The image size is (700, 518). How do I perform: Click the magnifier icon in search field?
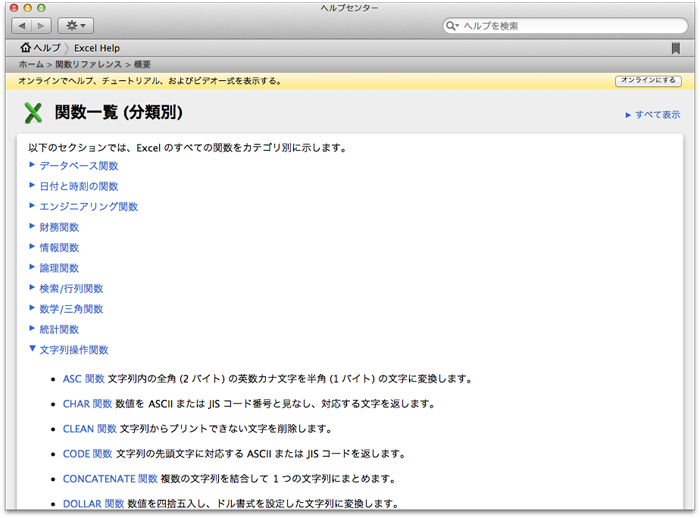(x=452, y=26)
